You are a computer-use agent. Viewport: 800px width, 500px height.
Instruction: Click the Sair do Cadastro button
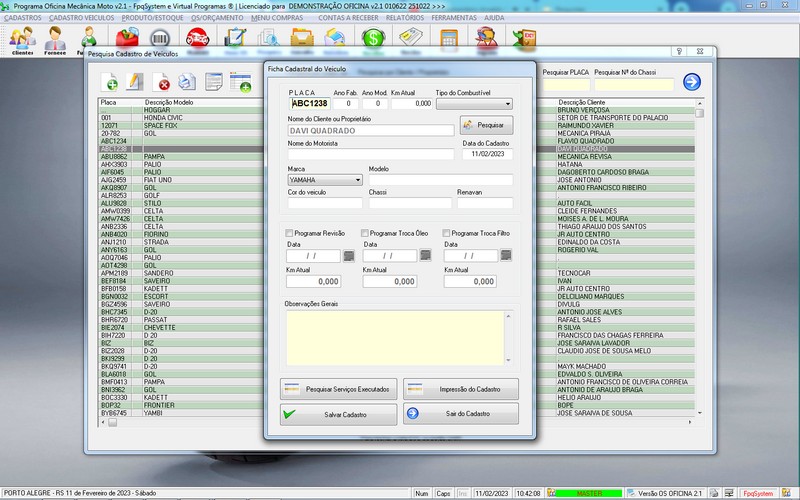tap(461, 414)
